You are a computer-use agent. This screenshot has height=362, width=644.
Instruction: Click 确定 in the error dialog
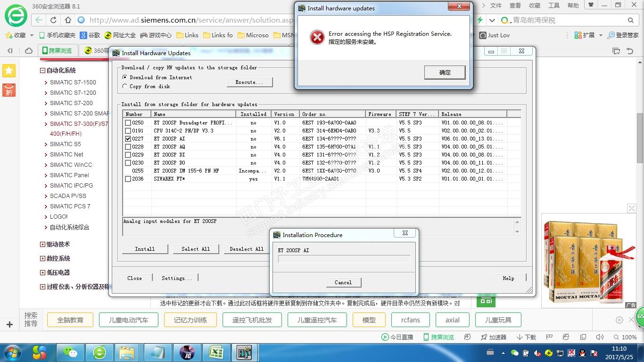coord(445,72)
